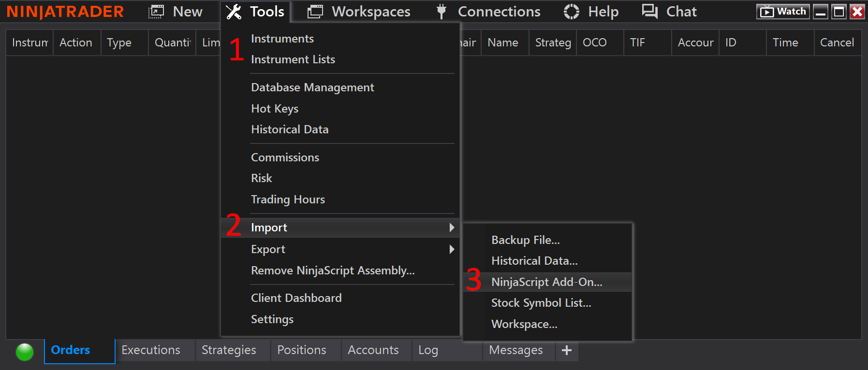
Task: Expand the Export submenu arrow
Action: [452, 249]
